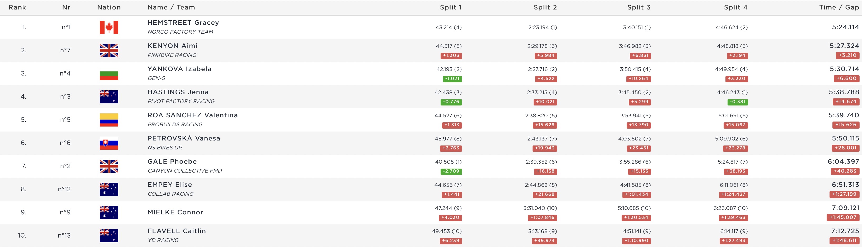Click the +1:48.611 gap badge
868x252 pixels.
point(844,241)
